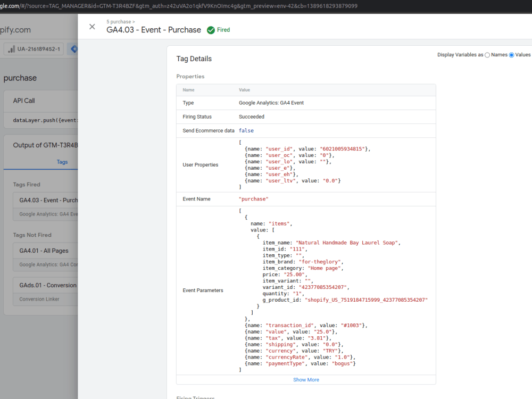Click the analytics bar chart icon

pos(12,49)
